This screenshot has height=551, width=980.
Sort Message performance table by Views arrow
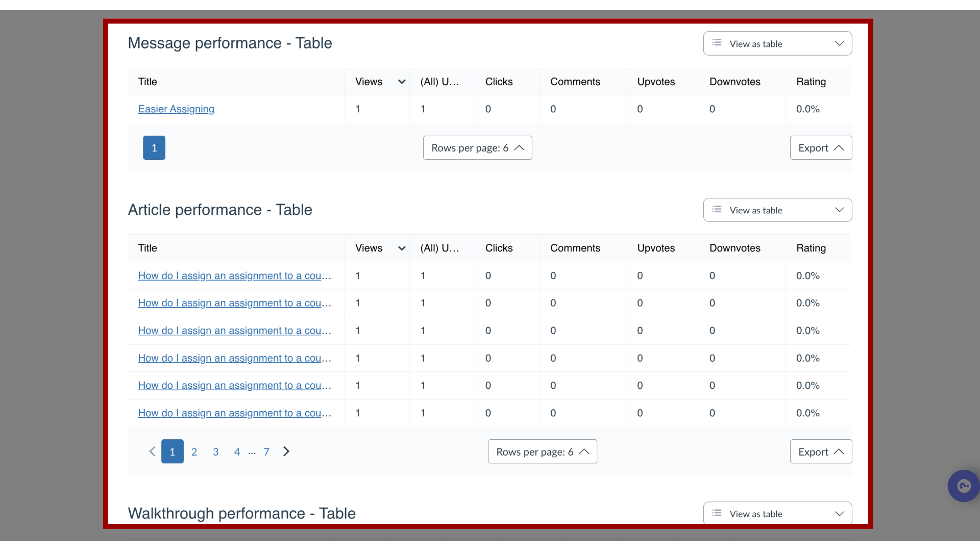[x=402, y=82]
